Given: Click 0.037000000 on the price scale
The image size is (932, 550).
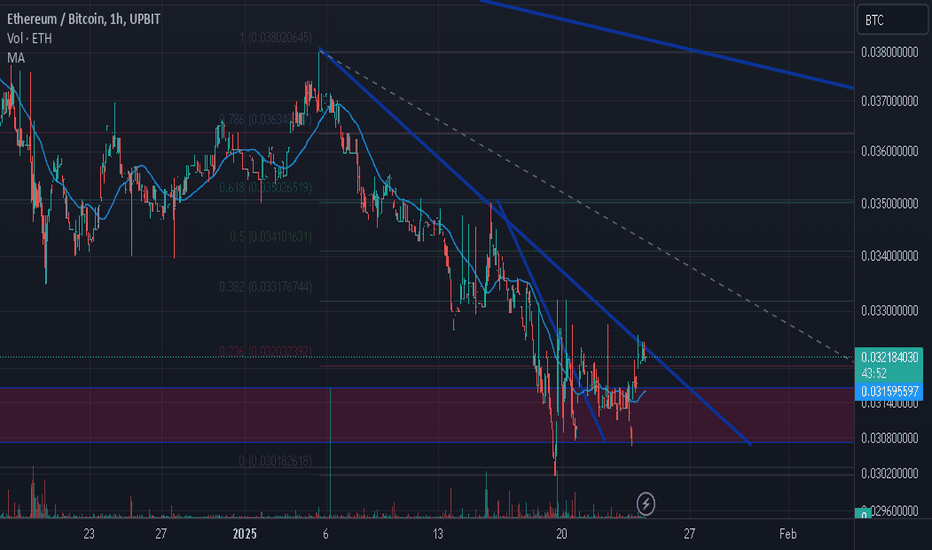Looking at the screenshot, I should coord(889,102).
